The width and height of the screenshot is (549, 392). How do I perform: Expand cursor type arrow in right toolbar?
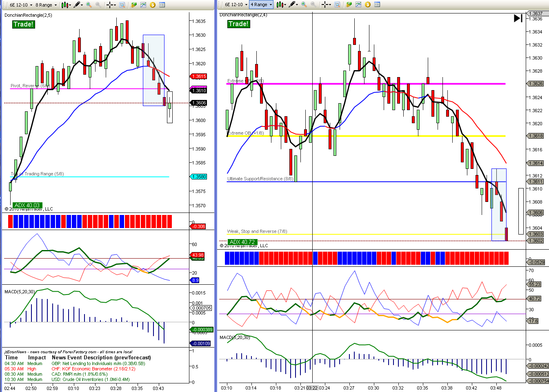coord(330,4)
